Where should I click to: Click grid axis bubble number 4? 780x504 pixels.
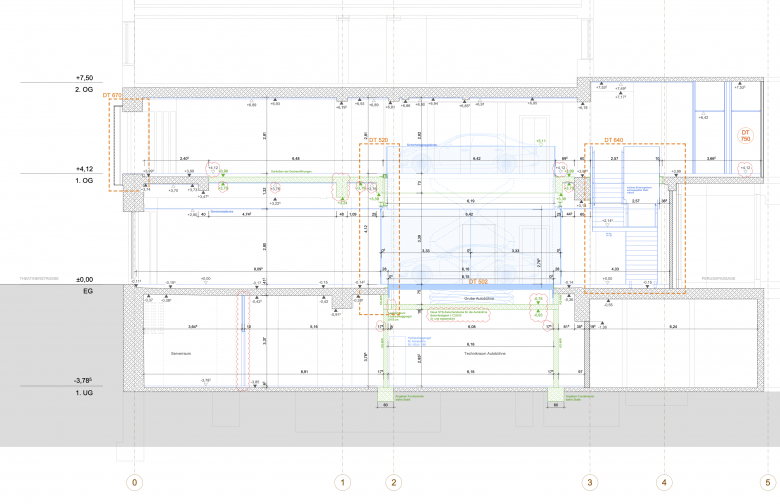click(x=664, y=482)
